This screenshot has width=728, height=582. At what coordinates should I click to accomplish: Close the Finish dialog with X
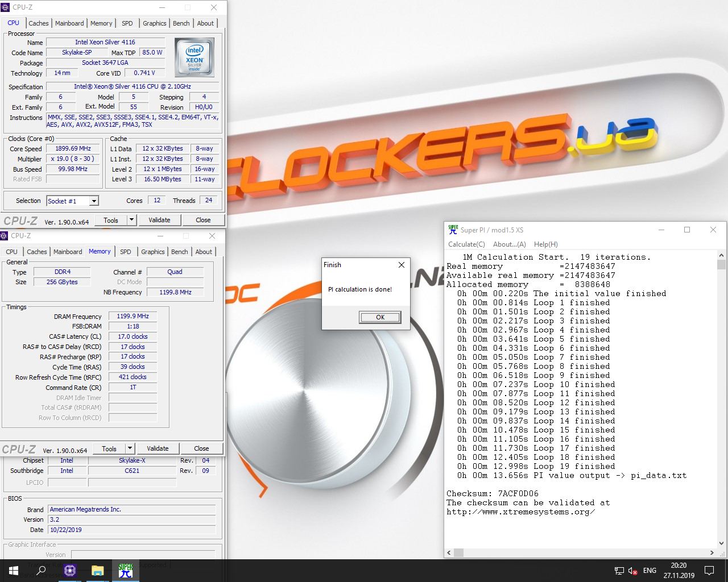tap(402, 265)
